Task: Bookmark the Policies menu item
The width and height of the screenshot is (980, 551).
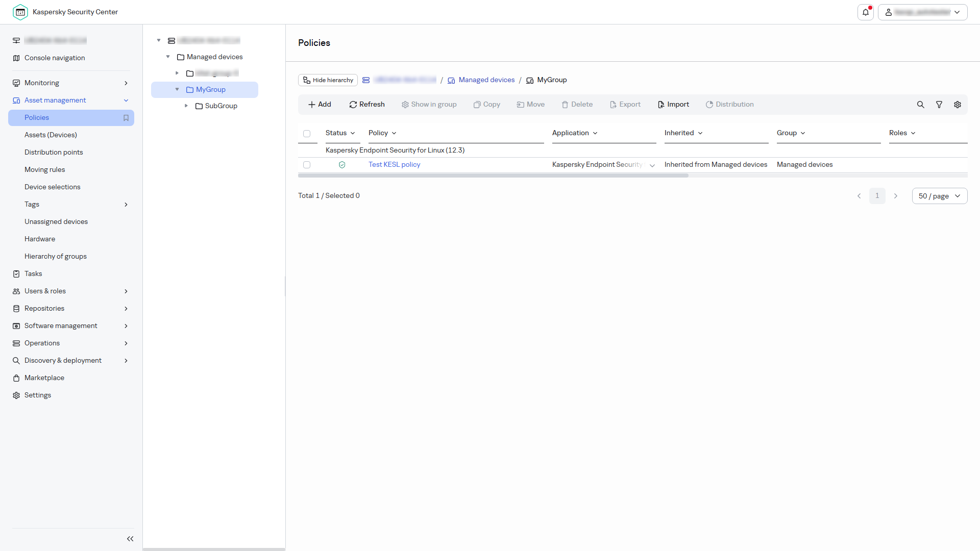Action: click(126, 118)
